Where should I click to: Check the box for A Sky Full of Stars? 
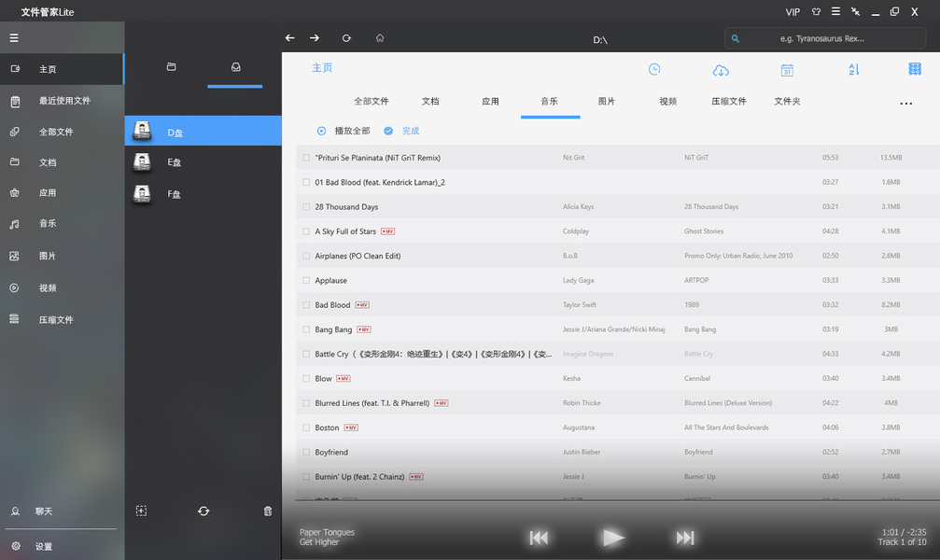coord(306,231)
